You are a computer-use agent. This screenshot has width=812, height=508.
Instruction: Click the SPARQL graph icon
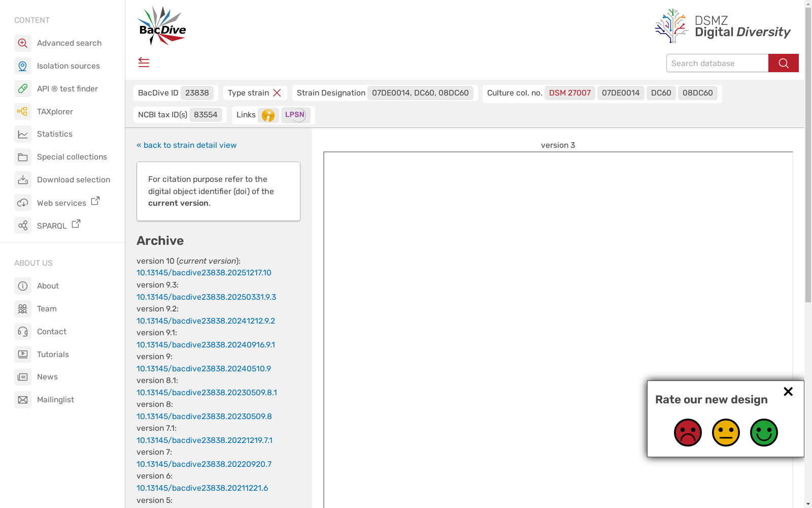click(23, 225)
